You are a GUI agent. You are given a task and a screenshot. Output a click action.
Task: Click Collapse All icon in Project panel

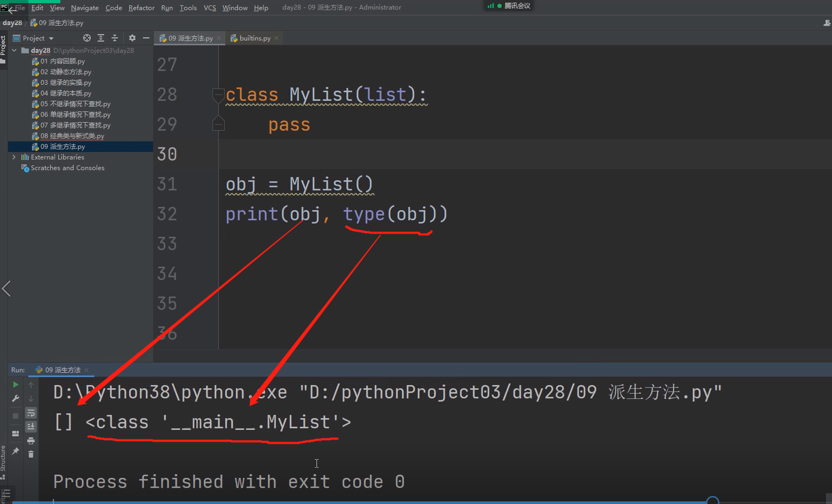(x=115, y=38)
